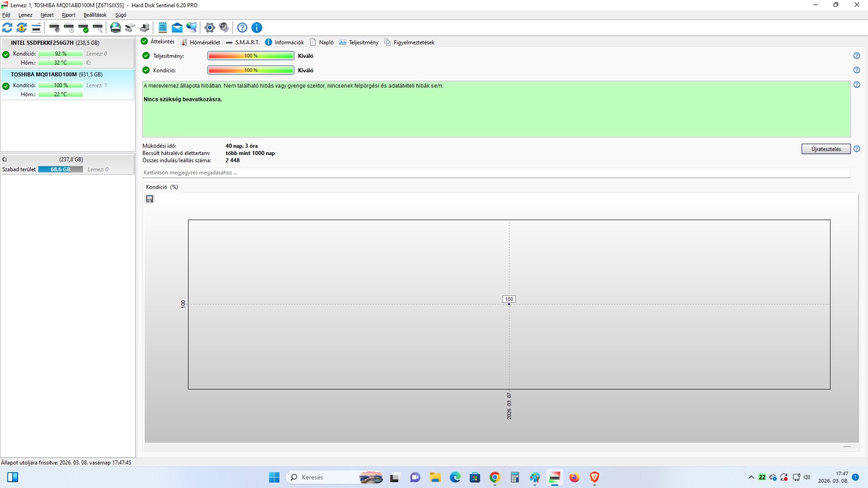868x488 pixels.
Task: Click the notepad report toolbar icon
Action: 163,28
